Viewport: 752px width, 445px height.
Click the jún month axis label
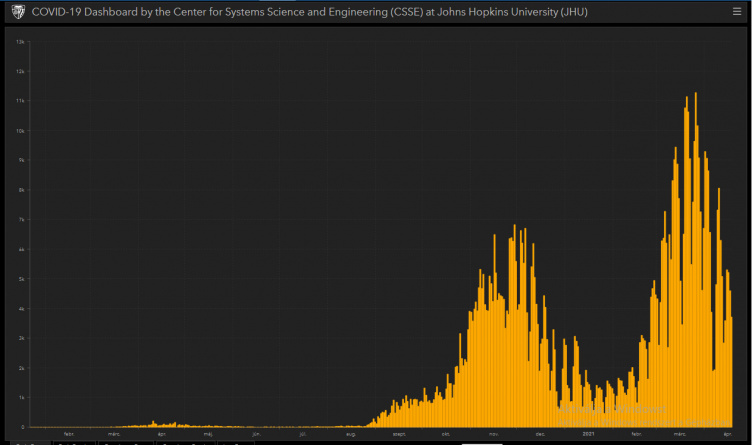point(256,434)
